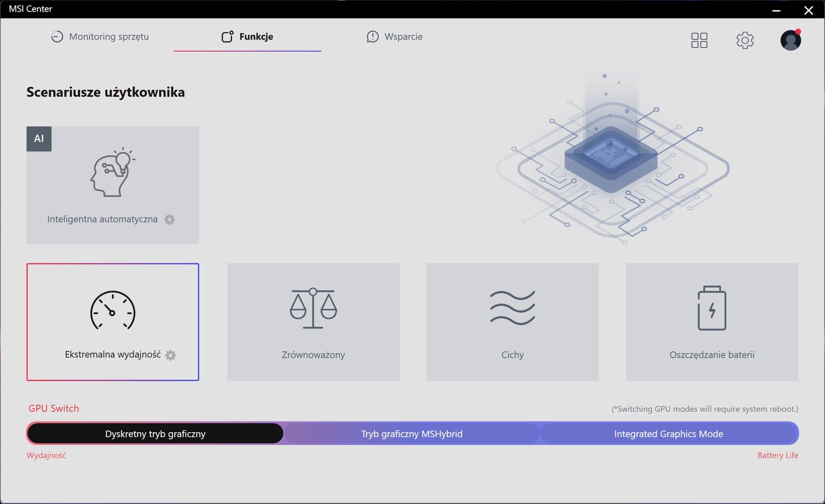Click the silent waves icon
This screenshot has height=504, width=825.
click(x=512, y=308)
